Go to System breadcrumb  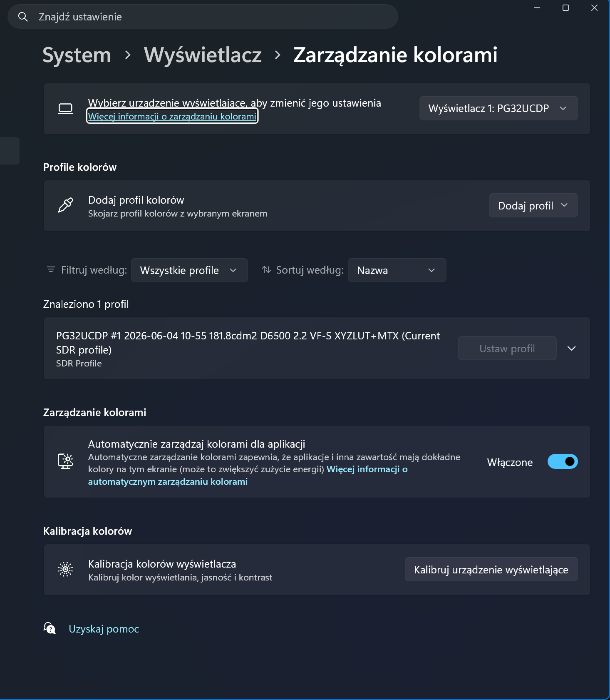click(77, 55)
